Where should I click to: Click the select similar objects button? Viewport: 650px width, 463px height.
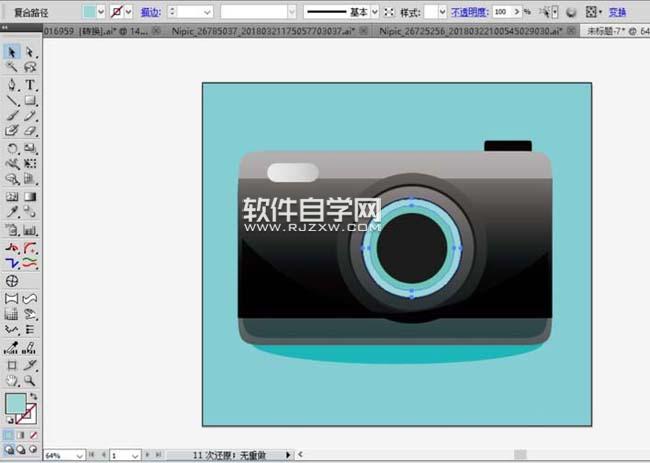546,12
